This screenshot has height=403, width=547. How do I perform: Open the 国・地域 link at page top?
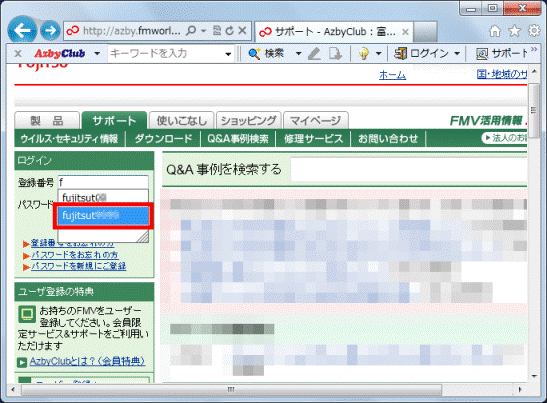502,74
